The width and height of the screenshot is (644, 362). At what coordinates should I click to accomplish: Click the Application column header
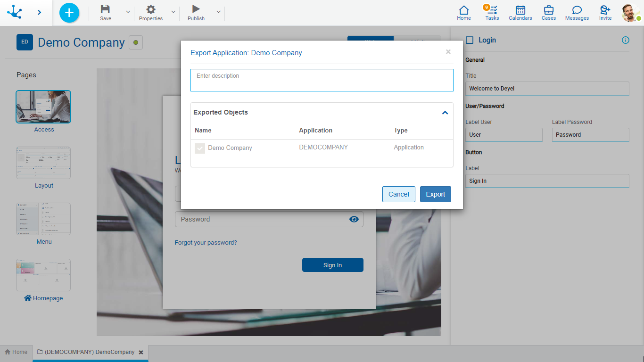point(316,130)
